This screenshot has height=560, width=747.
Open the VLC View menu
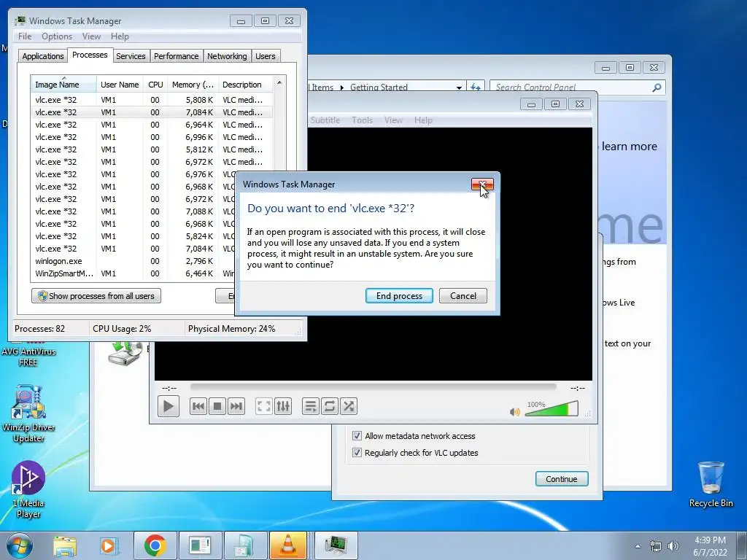(x=393, y=120)
